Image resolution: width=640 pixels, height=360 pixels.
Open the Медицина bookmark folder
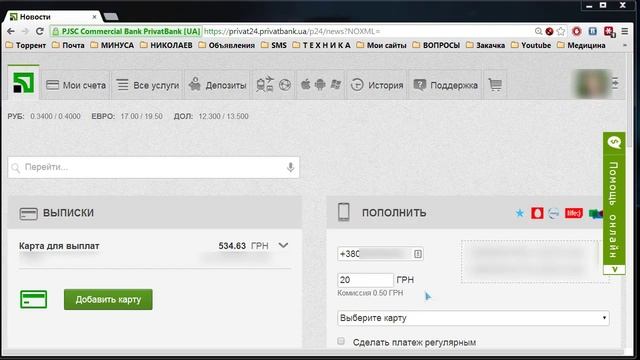pyautogui.click(x=581, y=45)
